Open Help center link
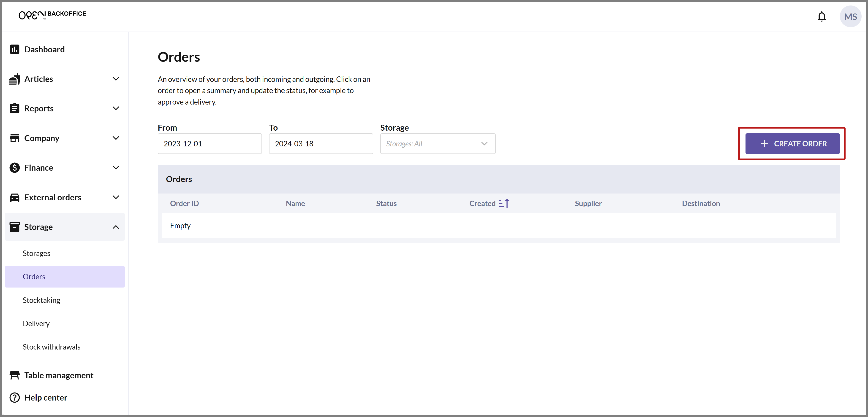Viewport: 868px width, 417px height. pos(46,398)
